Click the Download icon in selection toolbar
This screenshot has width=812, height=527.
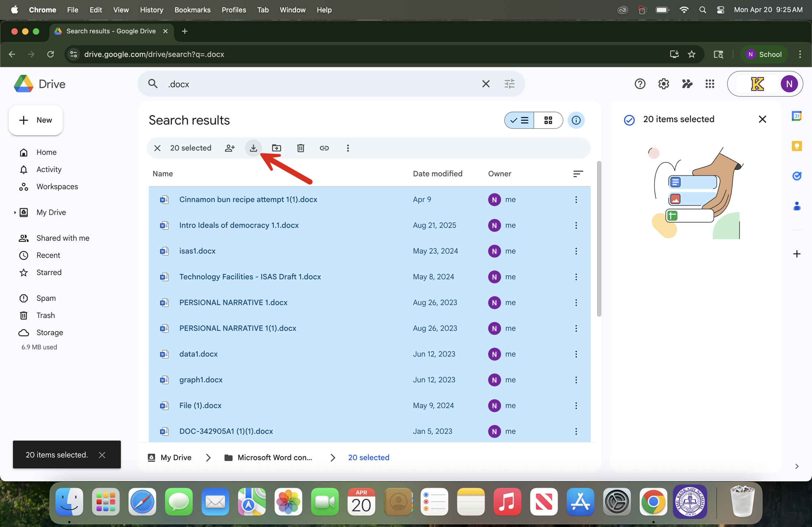[x=253, y=148]
